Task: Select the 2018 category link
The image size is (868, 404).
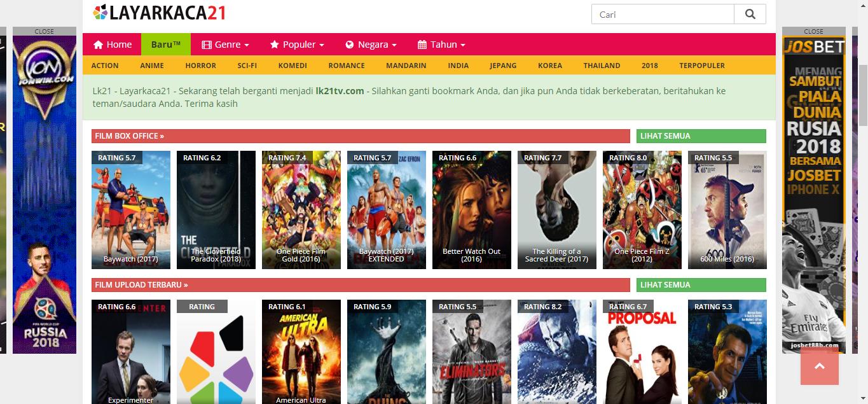Action: [650, 66]
